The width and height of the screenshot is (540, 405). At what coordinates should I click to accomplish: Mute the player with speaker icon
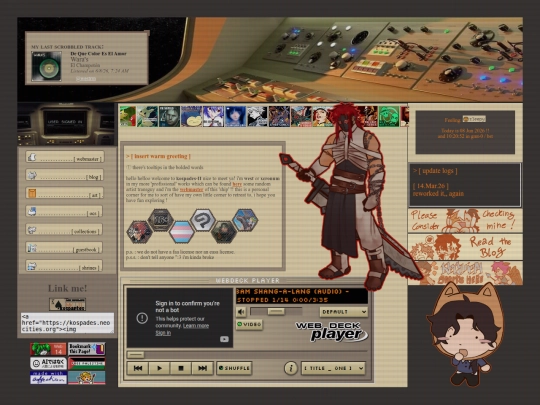click(241, 312)
